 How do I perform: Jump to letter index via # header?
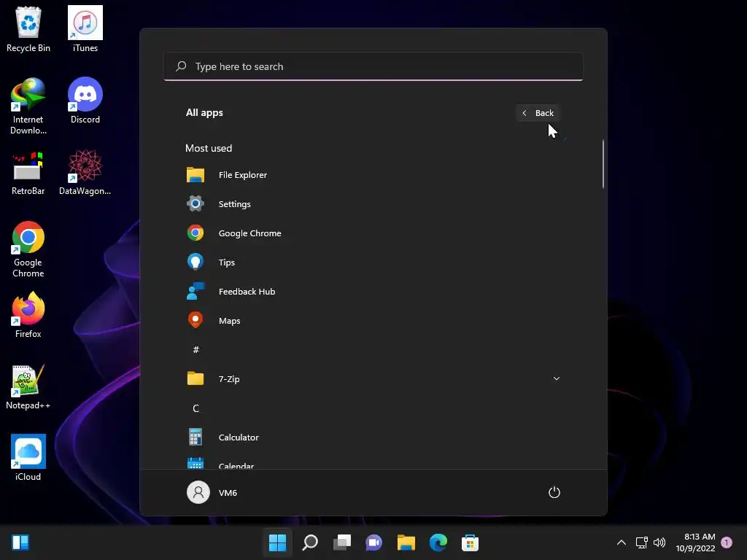pos(196,350)
